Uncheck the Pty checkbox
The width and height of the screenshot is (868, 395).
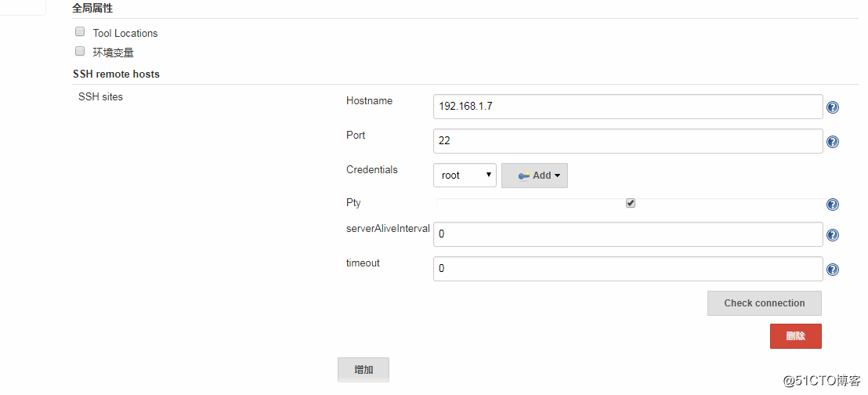(630, 203)
